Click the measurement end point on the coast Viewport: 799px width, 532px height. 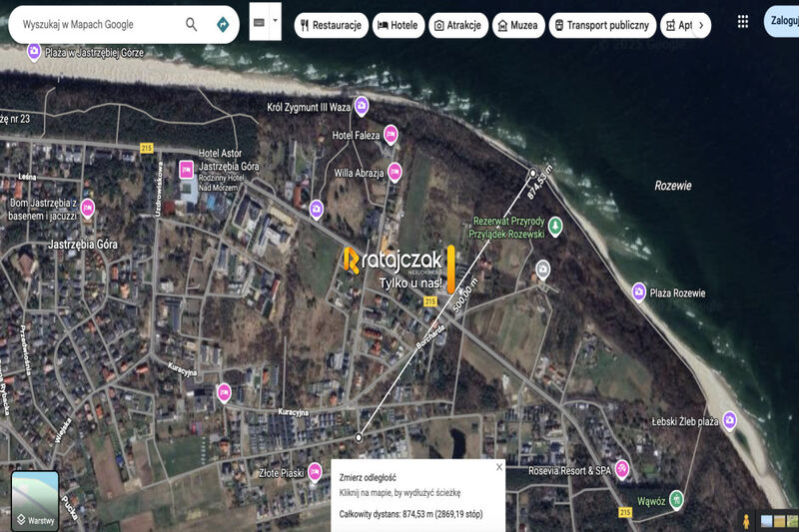coord(533,173)
